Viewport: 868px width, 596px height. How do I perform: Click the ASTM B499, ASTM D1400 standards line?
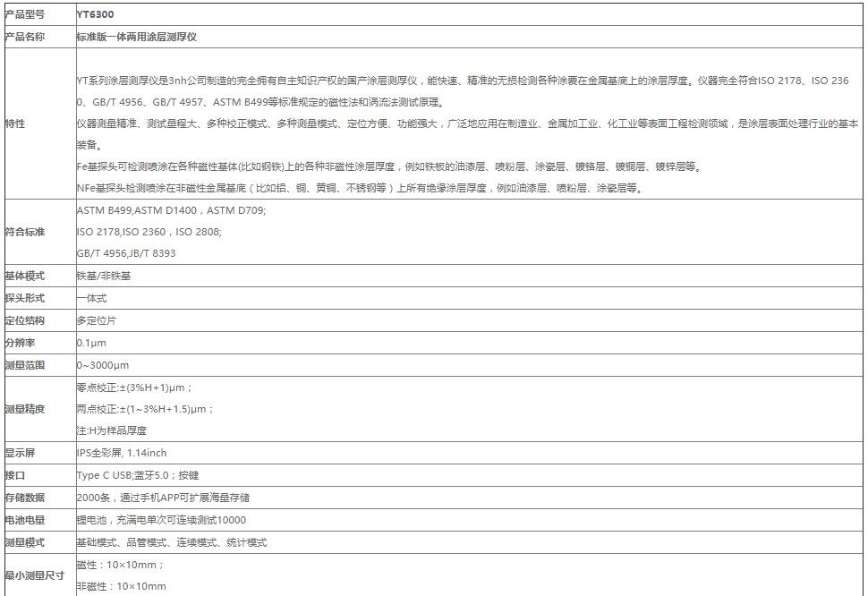(172, 210)
